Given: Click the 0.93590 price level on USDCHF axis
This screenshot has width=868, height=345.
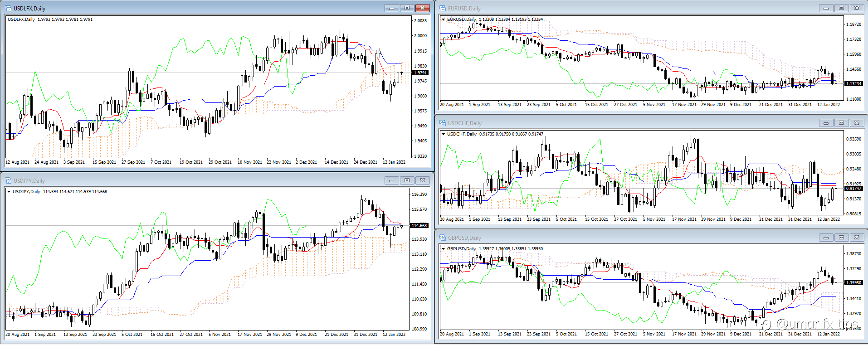Looking at the screenshot, I should coord(853,139).
